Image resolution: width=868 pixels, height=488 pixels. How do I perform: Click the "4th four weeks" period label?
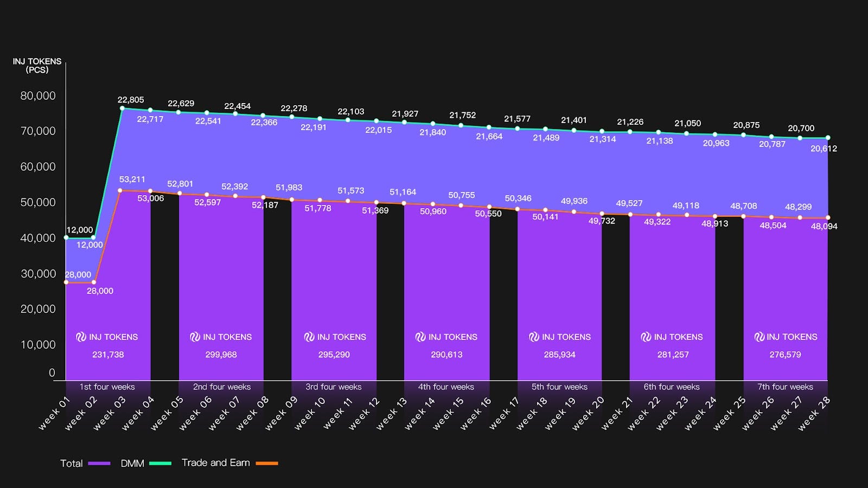coord(446,387)
